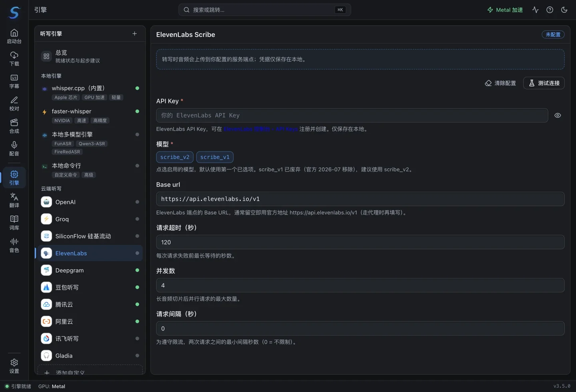Open the 启动台 home page in sidebar

point(14,36)
